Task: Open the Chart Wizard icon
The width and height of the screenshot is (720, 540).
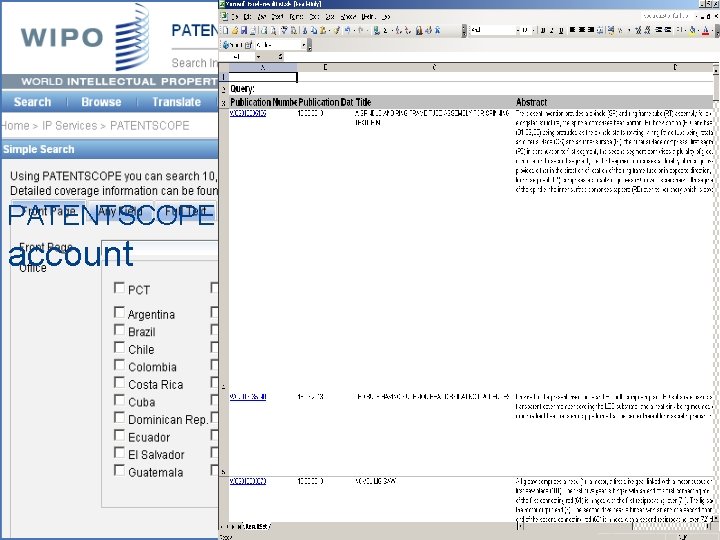Action: pos(418,30)
